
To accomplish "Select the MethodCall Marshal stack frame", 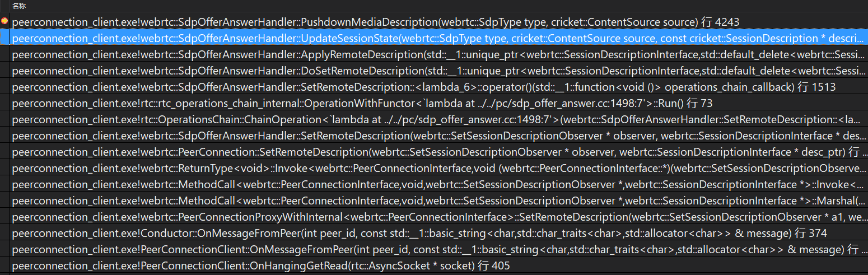I will [438, 201].
